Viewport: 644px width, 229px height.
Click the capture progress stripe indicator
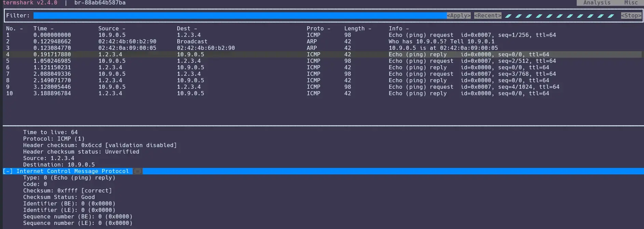(560, 16)
